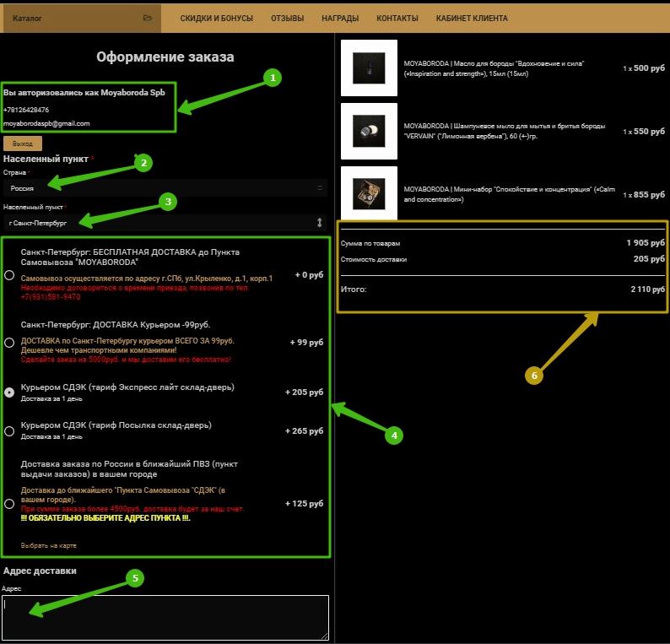This screenshot has height=644, width=670.
Task: Click the Итого total 2 110 руб value
Action: 648,289
